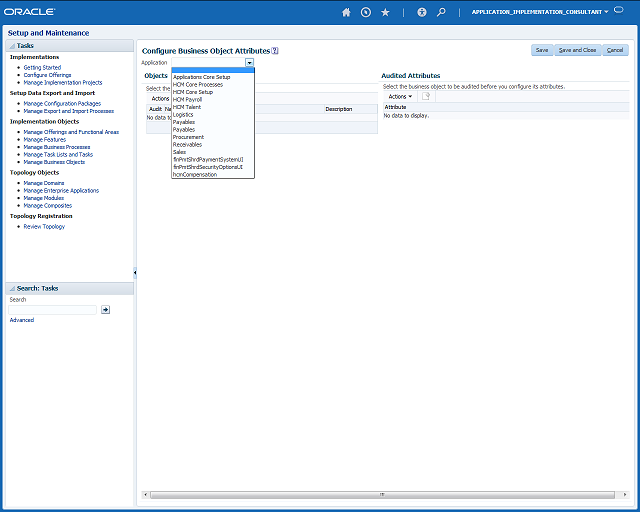640x512 pixels.
Task: Open Actions menu in Objects section
Action: coord(160,98)
